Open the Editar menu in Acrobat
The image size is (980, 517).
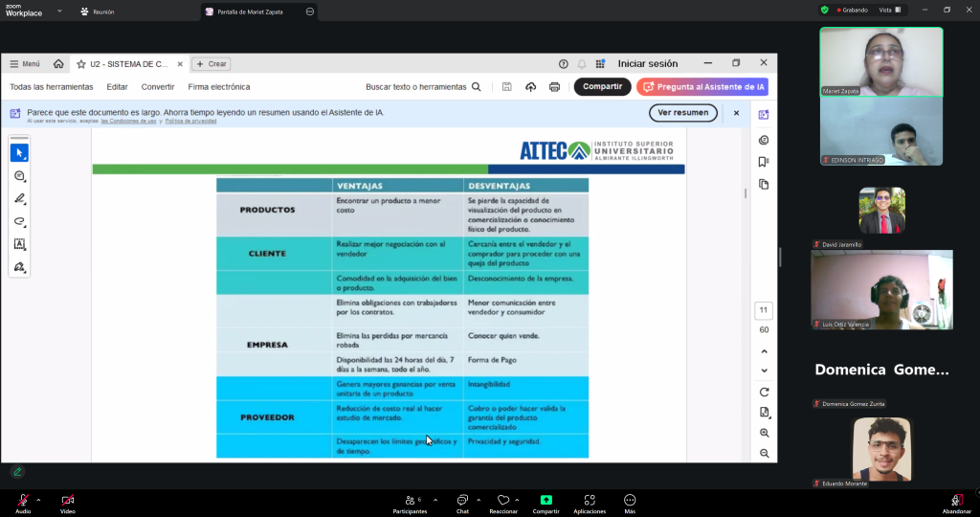(x=117, y=87)
